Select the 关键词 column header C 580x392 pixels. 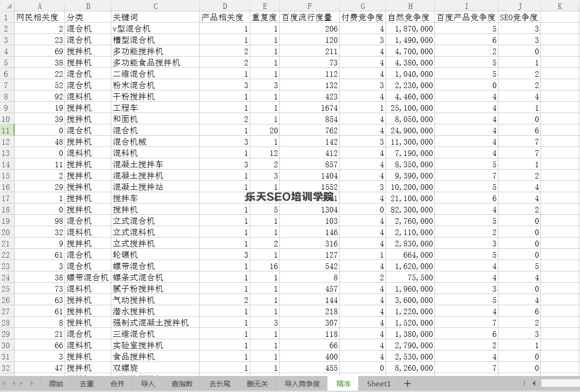tap(155, 6)
